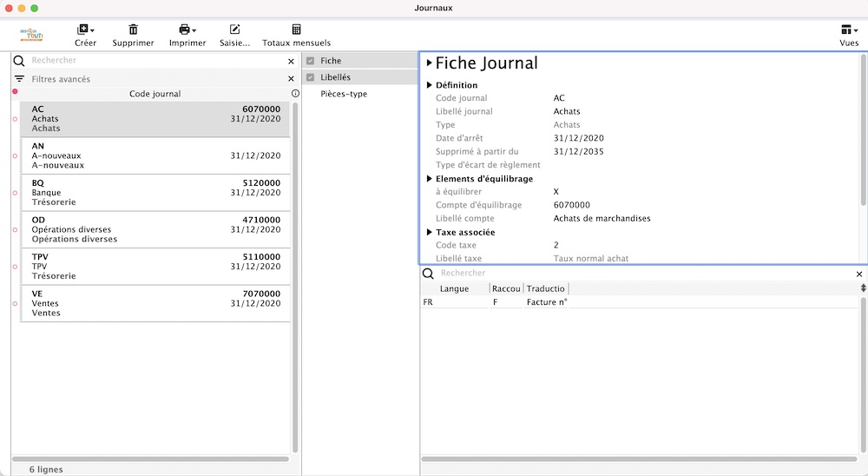The width and height of the screenshot is (868, 476).
Task: Collapse the Taxe associée section
Action: [x=429, y=232]
